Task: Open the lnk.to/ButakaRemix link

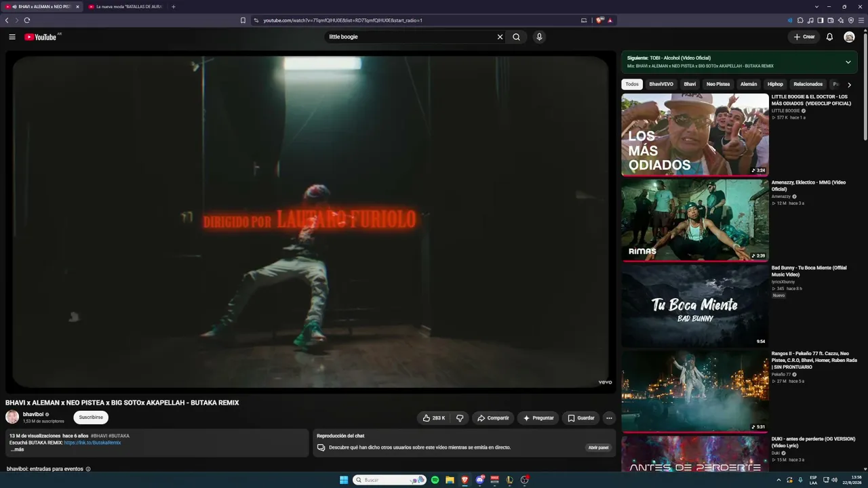Action: coord(92,443)
